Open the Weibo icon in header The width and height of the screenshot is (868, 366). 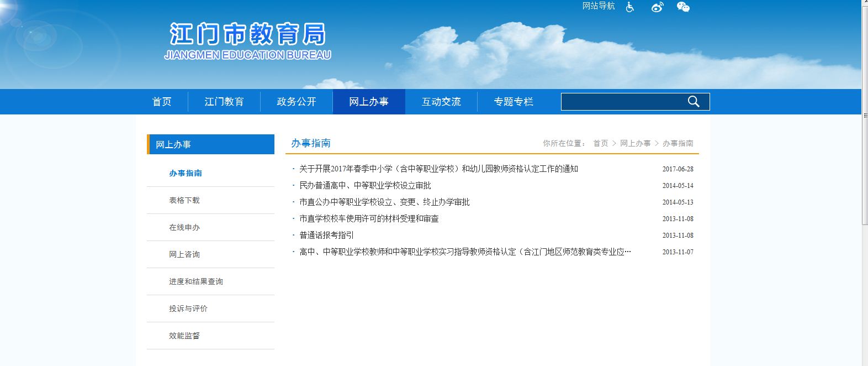pyautogui.click(x=657, y=7)
